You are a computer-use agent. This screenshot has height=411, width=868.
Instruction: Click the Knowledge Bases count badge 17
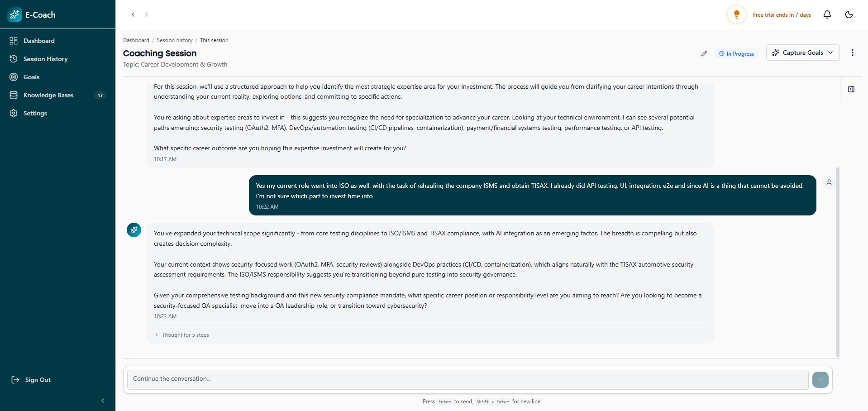point(100,95)
